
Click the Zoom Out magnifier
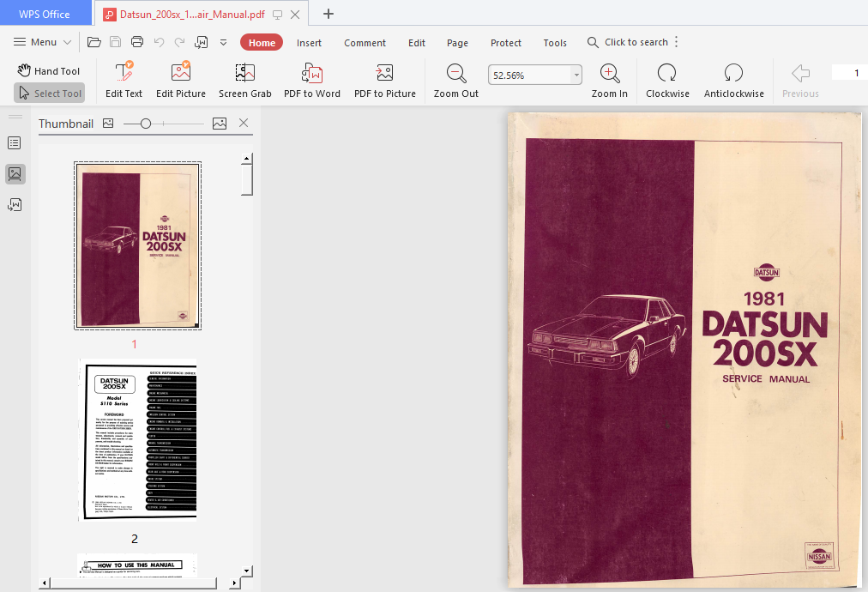456,80
